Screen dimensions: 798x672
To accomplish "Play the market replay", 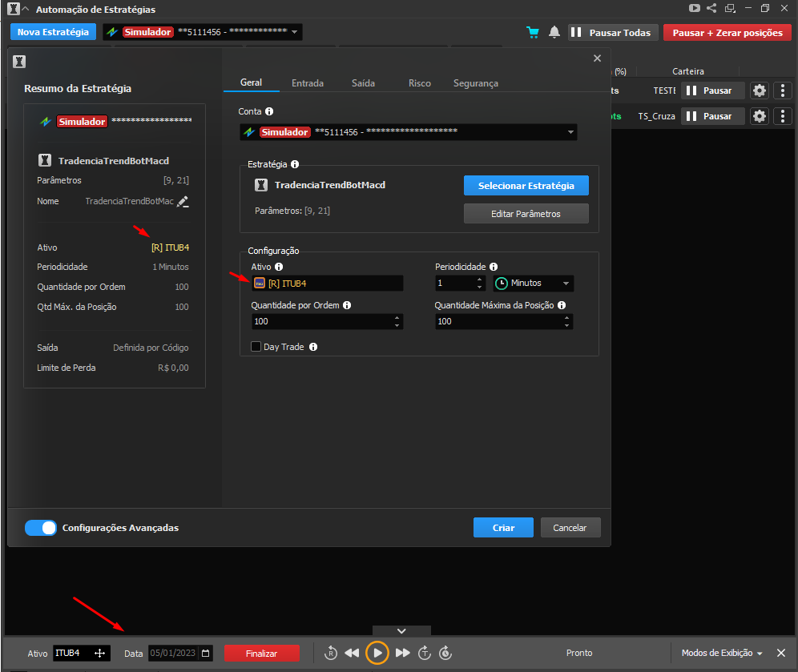I will (x=377, y=653).
